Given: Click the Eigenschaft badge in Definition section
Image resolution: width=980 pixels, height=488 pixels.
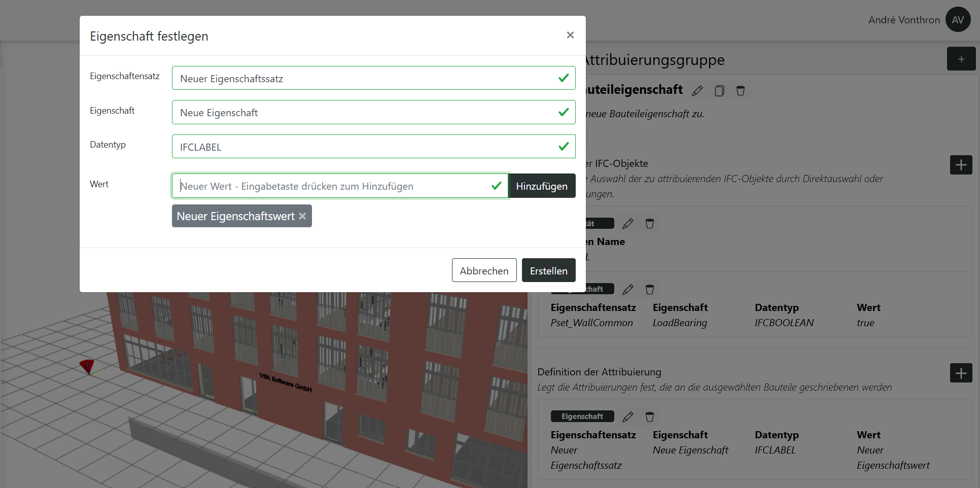Looking at the screenshot, I should 582,416.
